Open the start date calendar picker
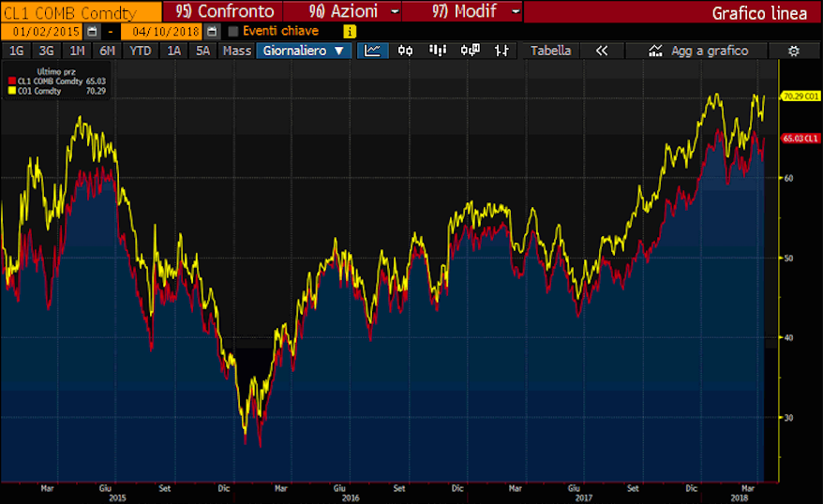This screenshot has height=504, width=823. (x=92, y=31)
